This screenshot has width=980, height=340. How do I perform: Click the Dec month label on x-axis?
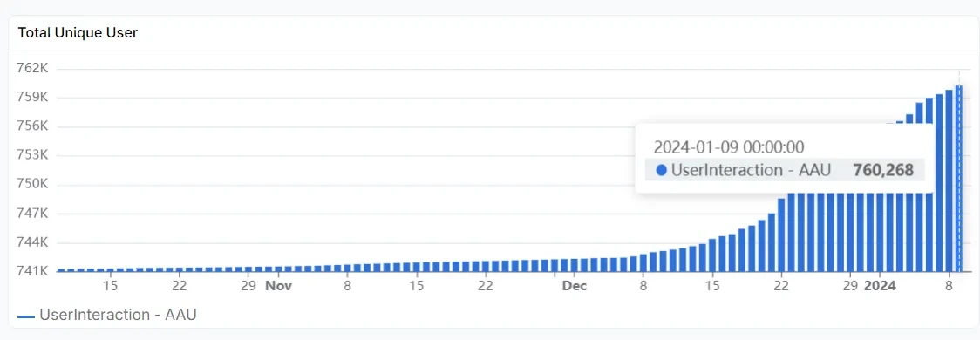pos(575,286)
